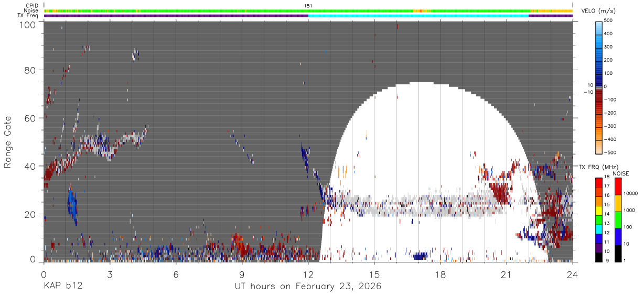
Task: Click the 10000 tick on NOISE scale
Action: pos(630,193)
